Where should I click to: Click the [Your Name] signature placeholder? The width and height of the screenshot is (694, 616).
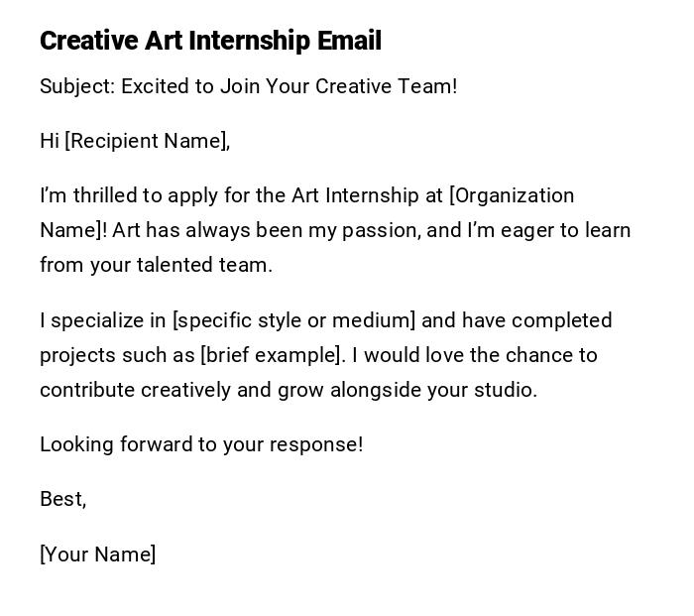point(97,554)
